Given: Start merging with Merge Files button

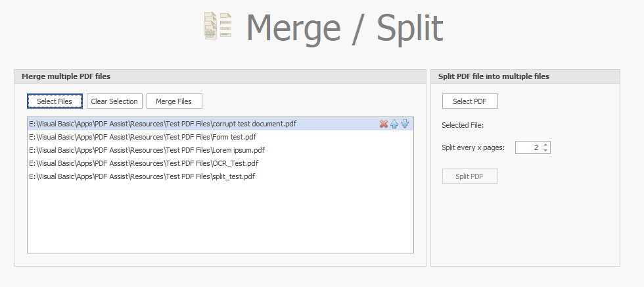Looking at the screenshot, I should (x=174, y=101).
